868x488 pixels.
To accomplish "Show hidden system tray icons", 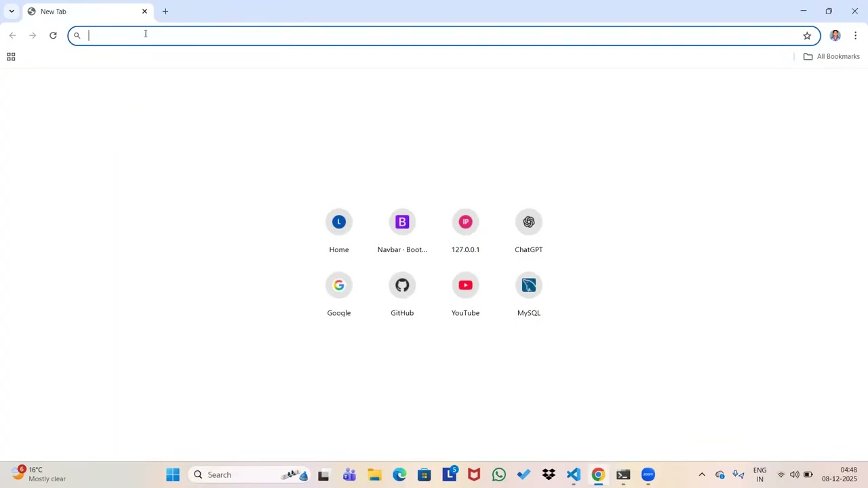I will tap(702, 475).
